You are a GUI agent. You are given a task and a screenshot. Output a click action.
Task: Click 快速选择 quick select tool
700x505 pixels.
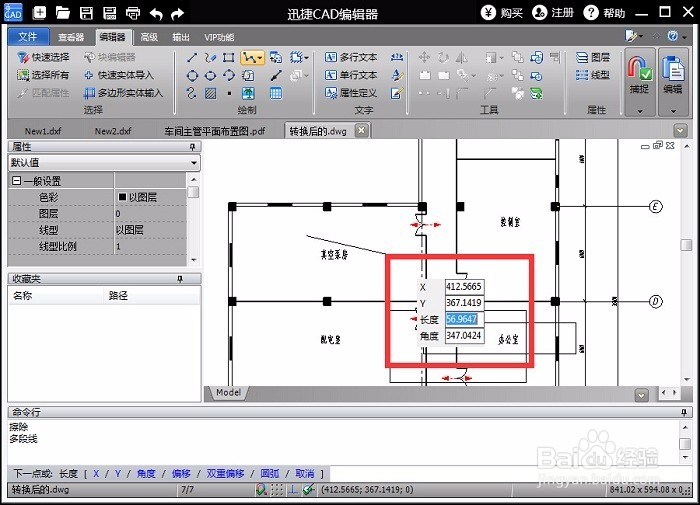[x=43, y=57]
